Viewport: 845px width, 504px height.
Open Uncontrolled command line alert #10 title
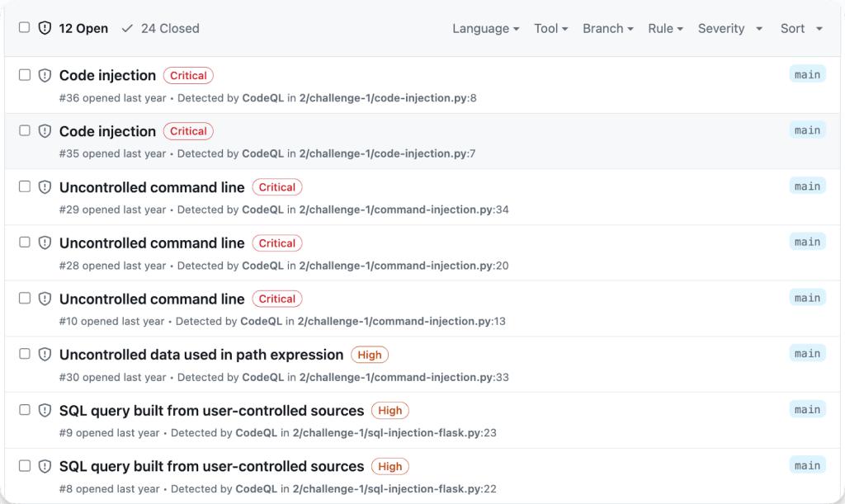(x=152, y=299)
